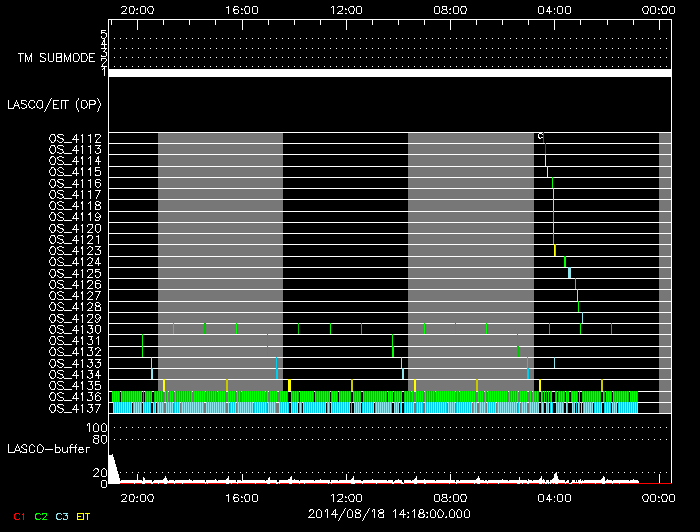Viewport: 700px width, 532px height.
Task: Click the OS_4137 row label
Action: coord(75,408)
